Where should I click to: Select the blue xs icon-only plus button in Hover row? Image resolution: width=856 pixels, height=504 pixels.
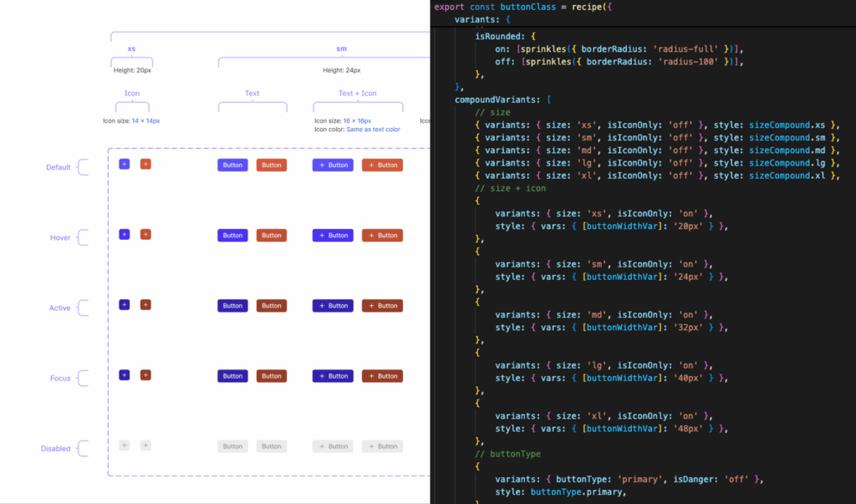point(125,234)
